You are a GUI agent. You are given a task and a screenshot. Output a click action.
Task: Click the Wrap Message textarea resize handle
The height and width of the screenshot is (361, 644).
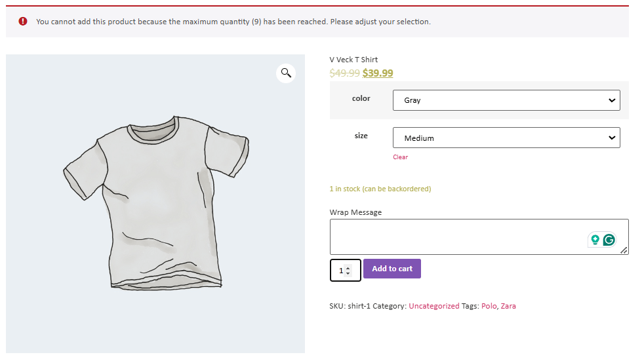click(624, 250)
